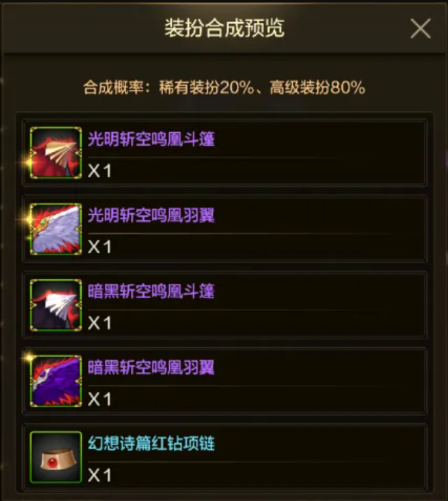Select the purple 暗黑斩空鸣凰羽翼 wings icon
Image resolution: width=448 pixels, height=501 pixels.
[x=56, y=381]
